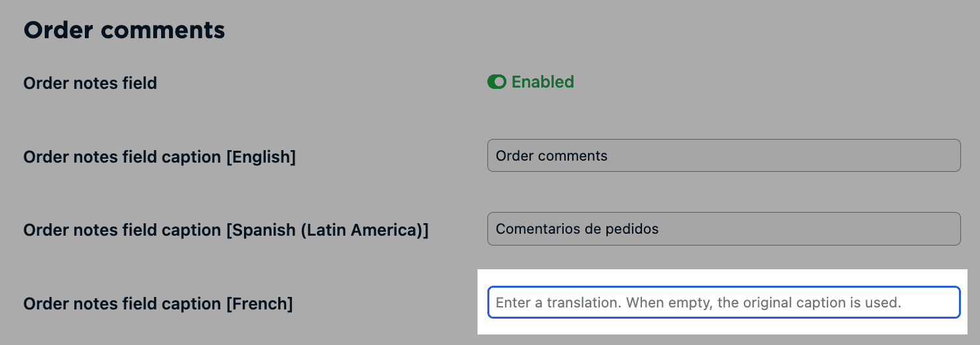Focus the Spanish (Latin America) caption input

pos(723,228)
